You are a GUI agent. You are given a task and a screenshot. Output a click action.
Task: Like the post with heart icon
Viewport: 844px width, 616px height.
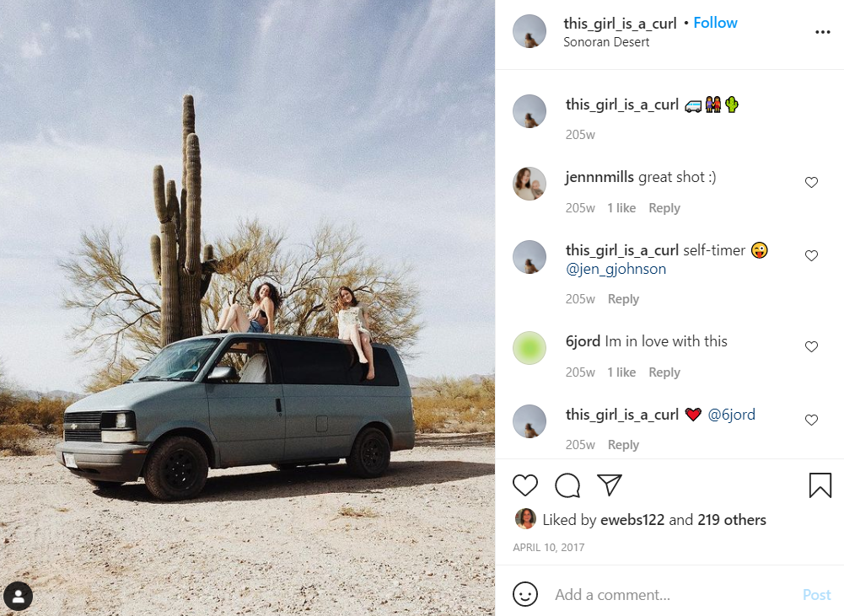pos(524,485)
